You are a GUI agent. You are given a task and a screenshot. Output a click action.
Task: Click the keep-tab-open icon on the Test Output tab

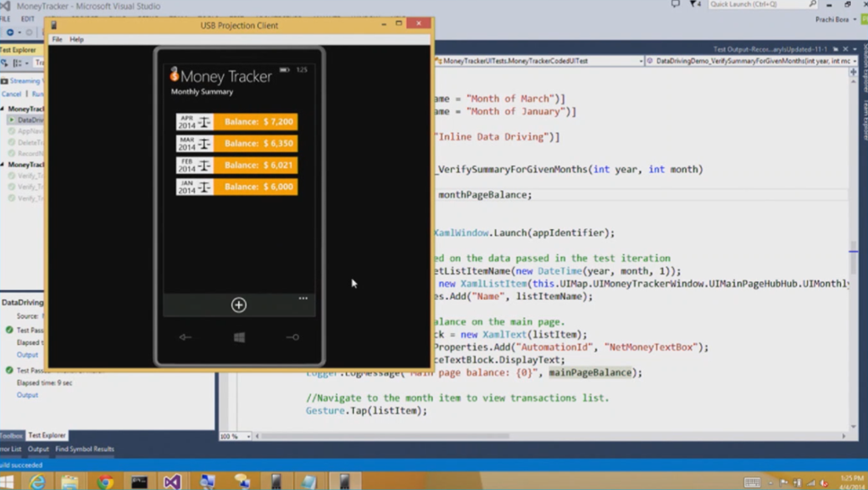(x=835, y=49)
